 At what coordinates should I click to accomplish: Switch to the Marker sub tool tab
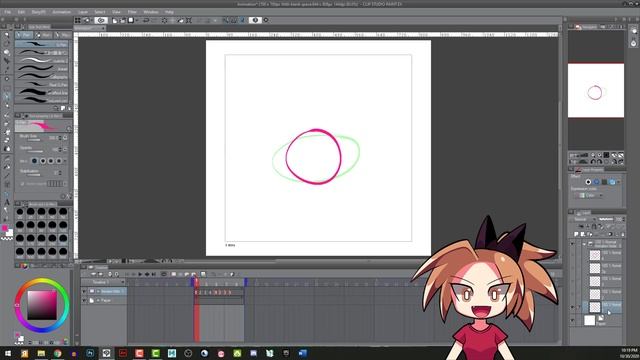point(43,35)
